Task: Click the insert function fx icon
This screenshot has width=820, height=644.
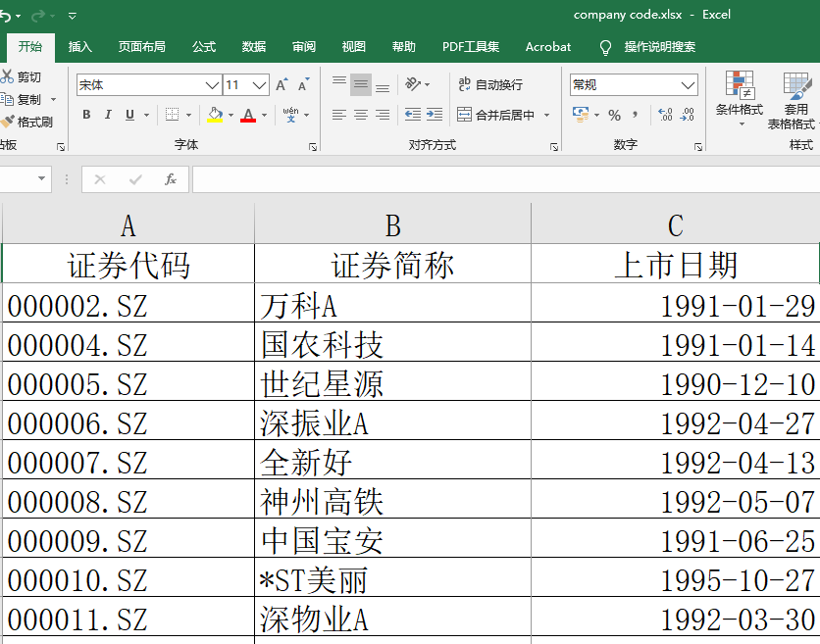Action: point(170,179)
